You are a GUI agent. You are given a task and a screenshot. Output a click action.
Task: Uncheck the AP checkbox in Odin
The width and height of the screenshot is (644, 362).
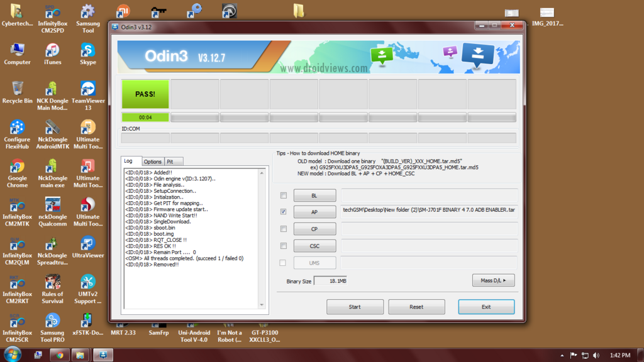[284, 212]
